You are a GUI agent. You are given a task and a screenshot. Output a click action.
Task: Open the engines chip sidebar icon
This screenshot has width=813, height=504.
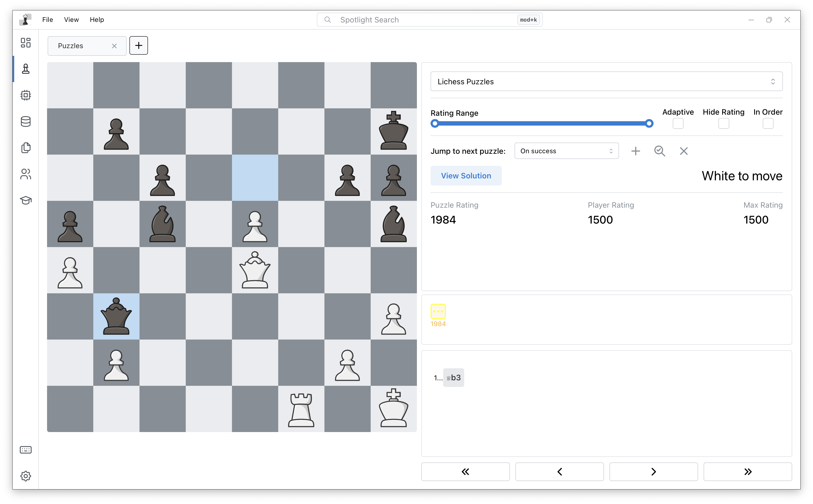click(x=26, y=95)
